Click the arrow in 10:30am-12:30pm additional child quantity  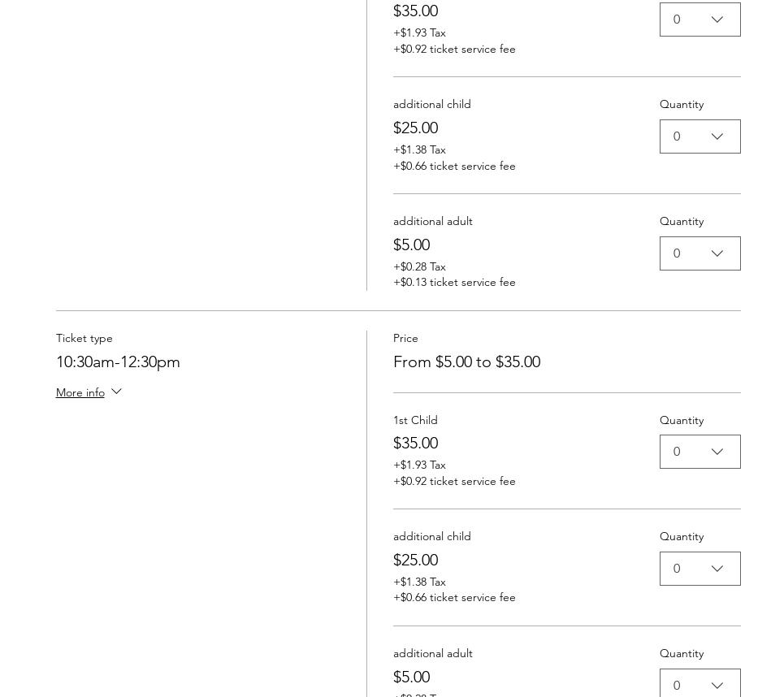tap(717, 569)
